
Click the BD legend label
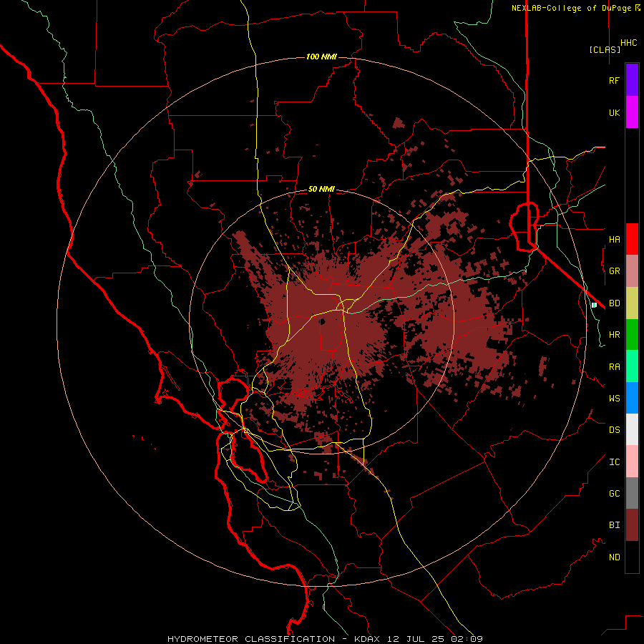click(614, 303)
